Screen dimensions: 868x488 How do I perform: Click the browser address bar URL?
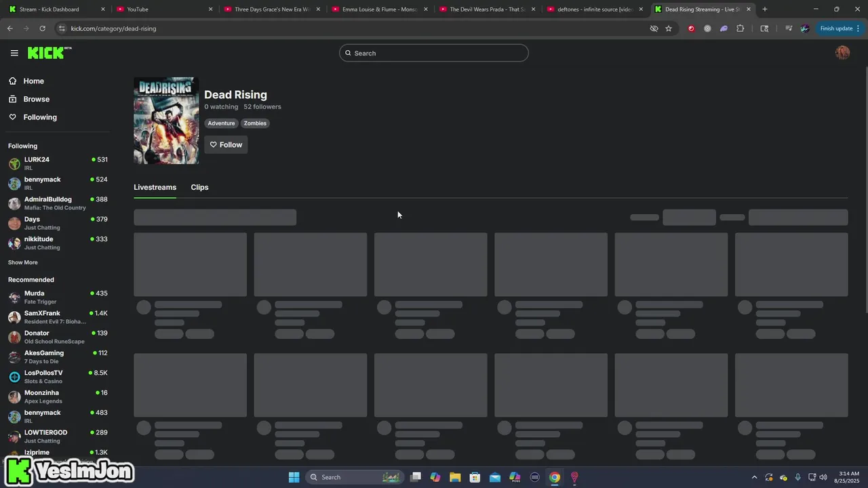(x=113, y=28)
